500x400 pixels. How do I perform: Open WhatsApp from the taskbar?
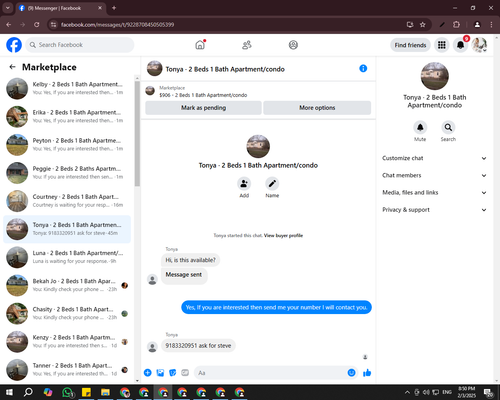(68, 392)
